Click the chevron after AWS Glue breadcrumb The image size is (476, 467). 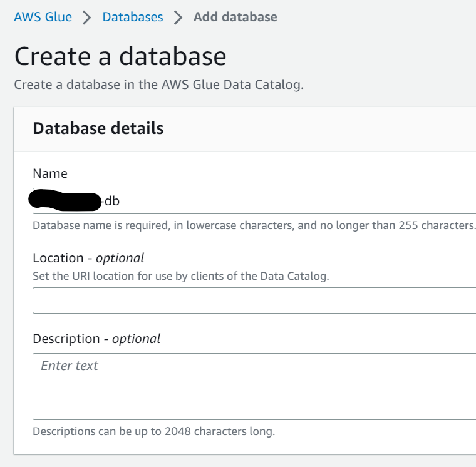pyautogui.click(x=87, y=18)
